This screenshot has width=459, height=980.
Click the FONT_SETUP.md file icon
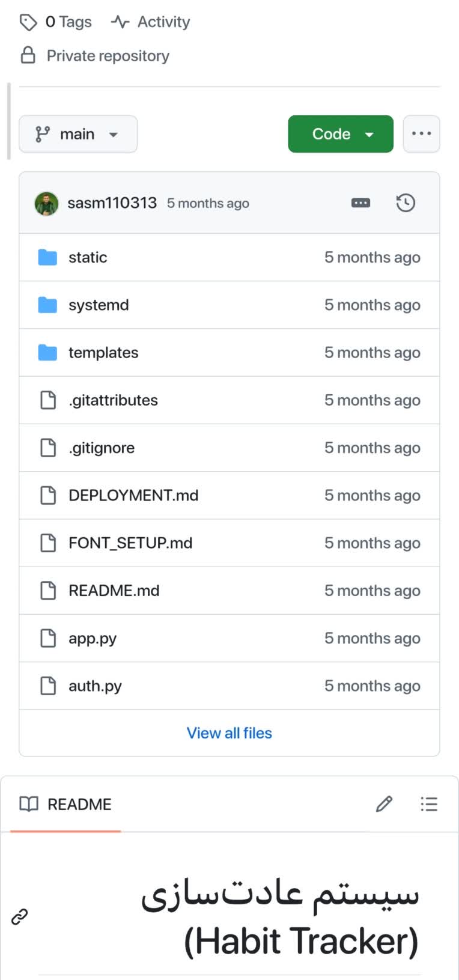(x=48, y=543)
